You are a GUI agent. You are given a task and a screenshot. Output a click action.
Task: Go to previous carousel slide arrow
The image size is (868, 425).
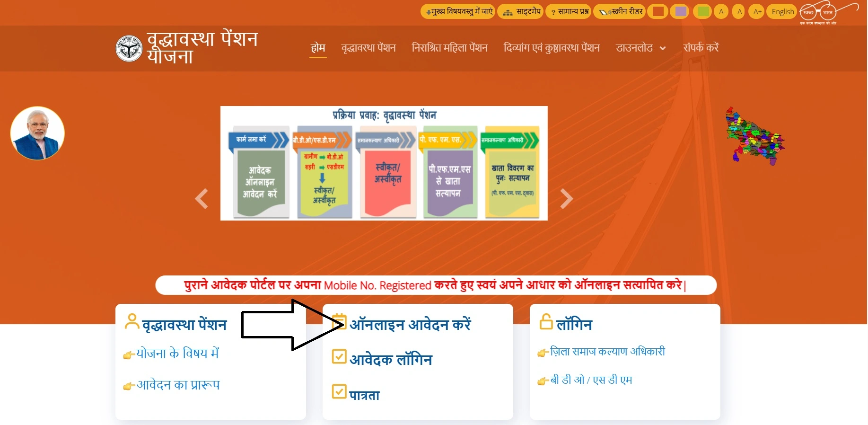(202, 198)
